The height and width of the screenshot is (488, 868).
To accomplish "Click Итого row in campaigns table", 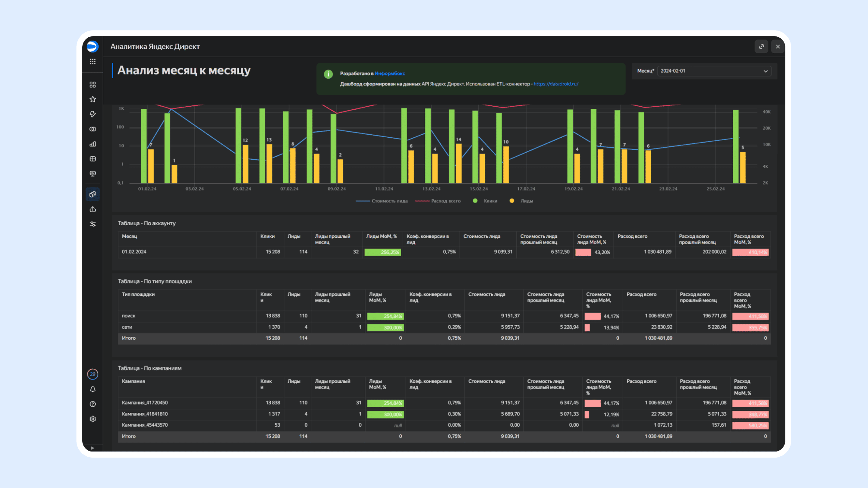I will click(x=444, y=436).
